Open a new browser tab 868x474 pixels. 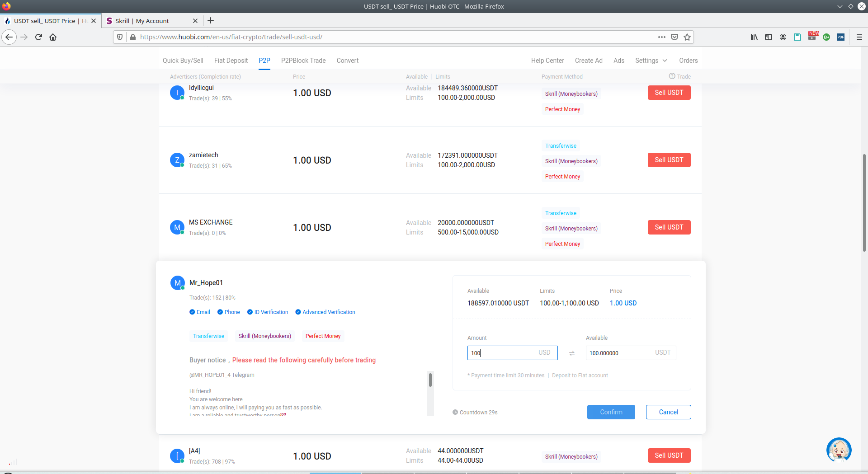coord(211,20)
